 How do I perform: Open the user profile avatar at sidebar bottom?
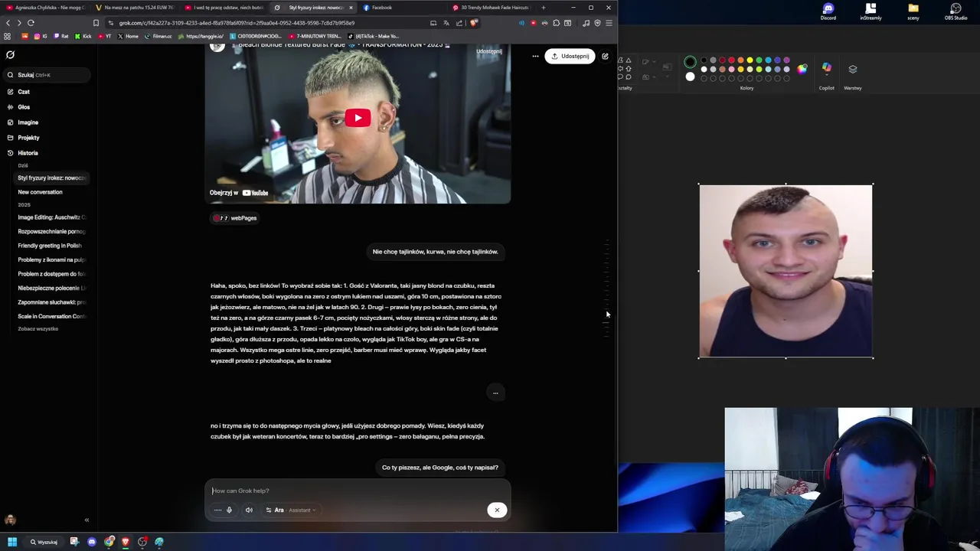click(x=10, y=520)
